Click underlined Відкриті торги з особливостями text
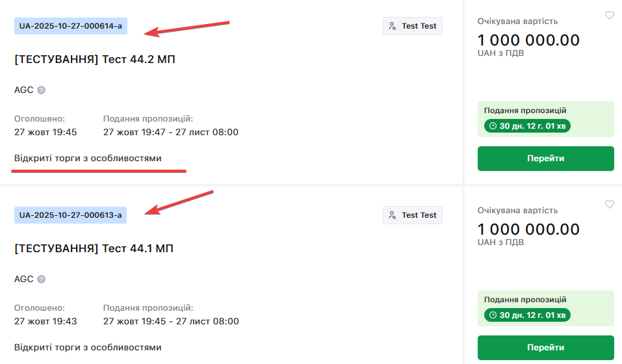 (x=88, y=158)
